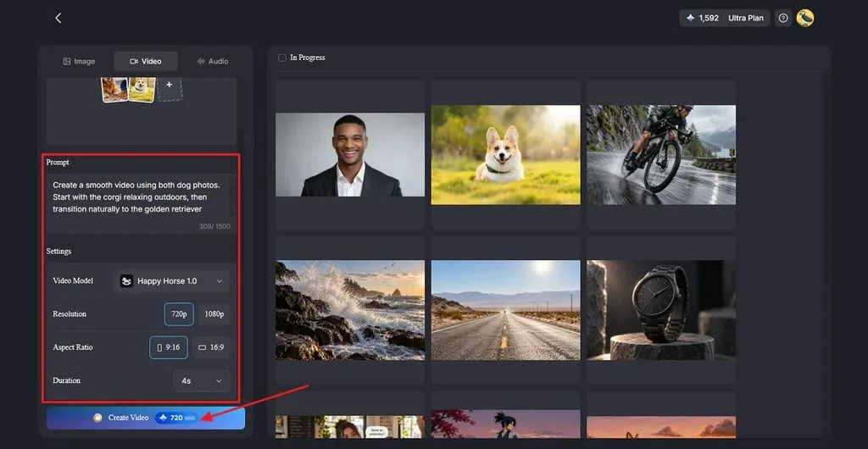This screenshot has width=868, height=449.
Task: Choose the 16:9 aspect ratio
Action: pyautogui.click(x=211, y=348)
